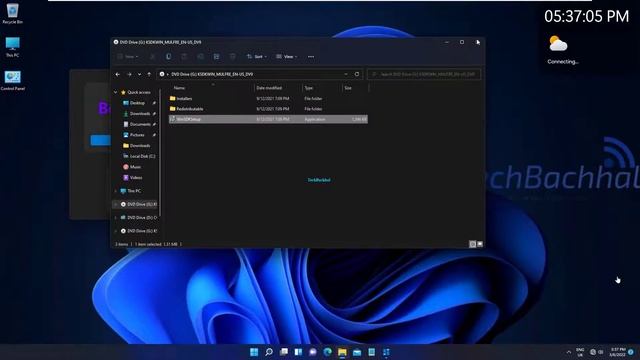Open the View dropdown menu
Viewport: 640px width, 360px height.
click(287, 57)
